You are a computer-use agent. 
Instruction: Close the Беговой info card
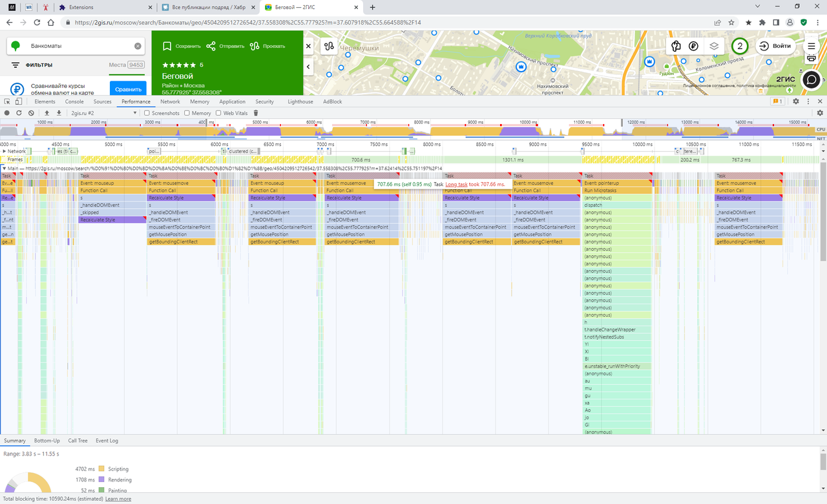pos(308,46)
